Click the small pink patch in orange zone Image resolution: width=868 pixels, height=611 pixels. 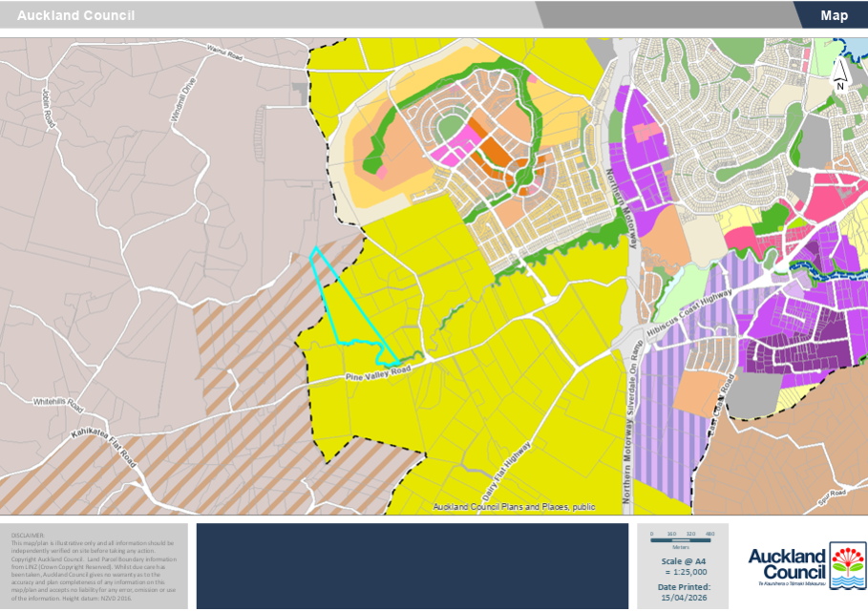tap(381, 173)
